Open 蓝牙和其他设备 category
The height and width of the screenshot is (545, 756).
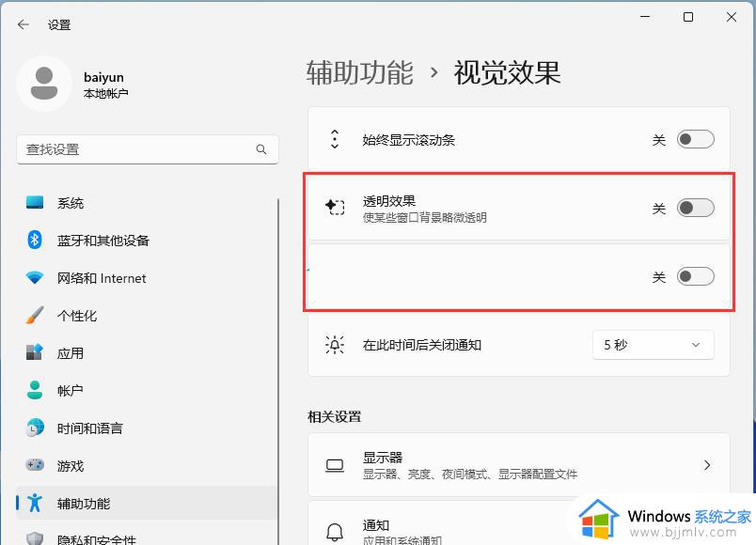pos(147,240)
